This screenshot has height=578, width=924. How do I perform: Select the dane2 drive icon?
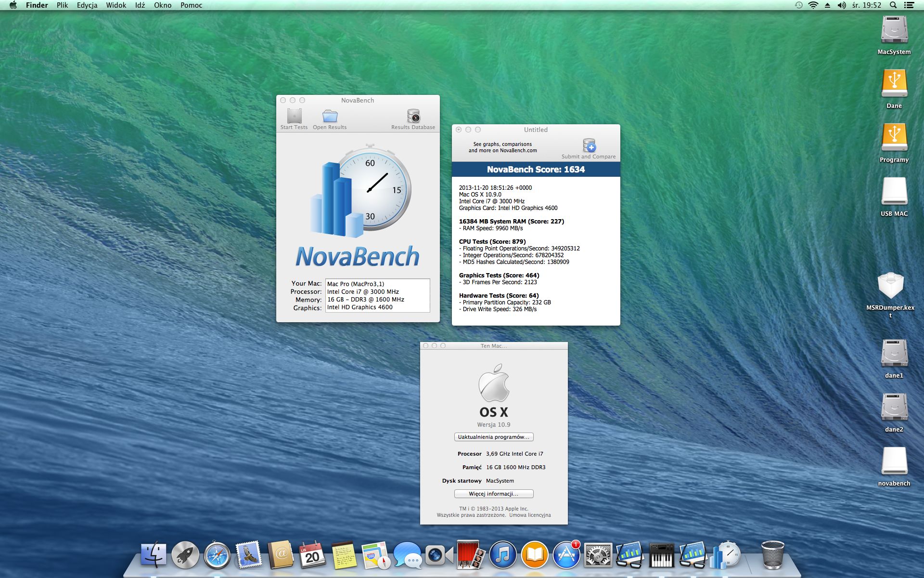(x=894, y=407)
